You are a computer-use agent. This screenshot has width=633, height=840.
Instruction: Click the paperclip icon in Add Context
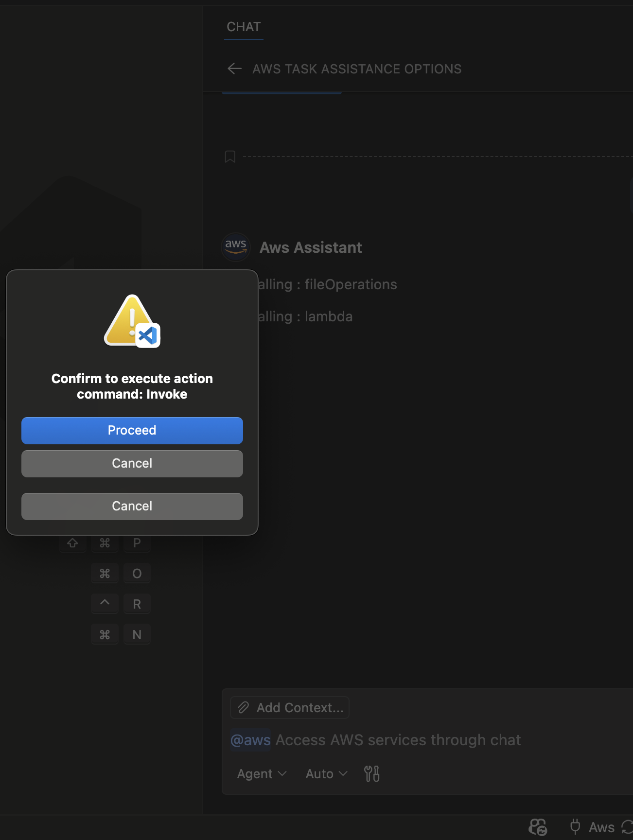[x=244, y=707]
